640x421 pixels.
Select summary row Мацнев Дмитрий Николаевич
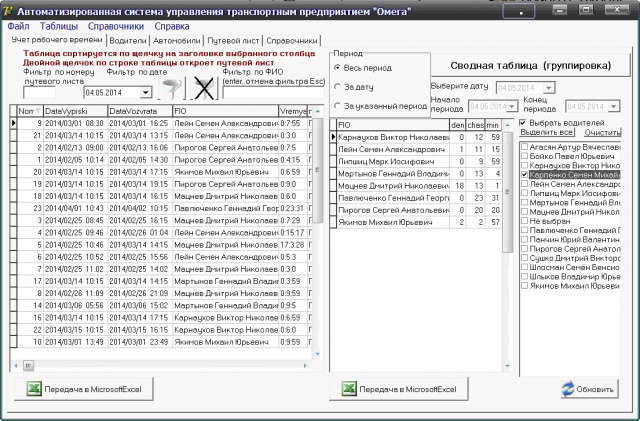416,186
